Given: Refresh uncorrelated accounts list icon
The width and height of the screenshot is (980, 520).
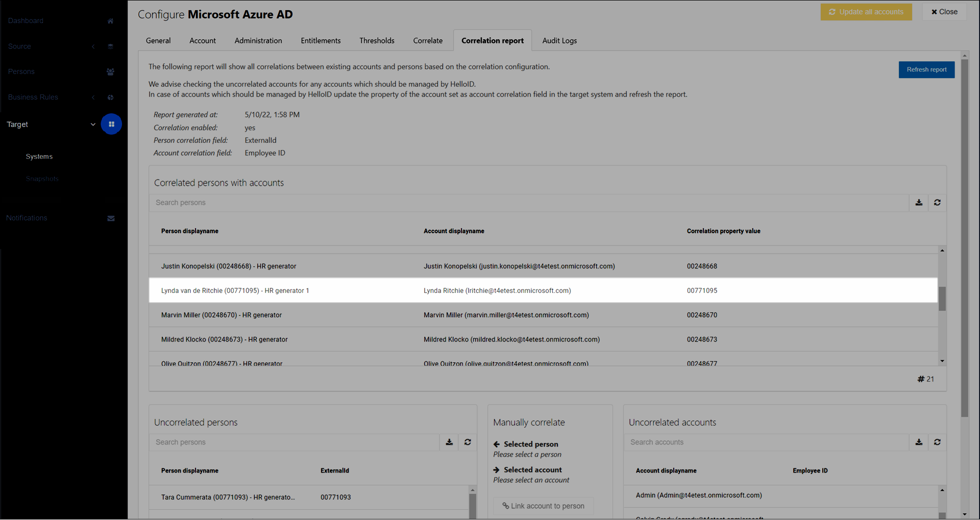Looking at the screenshot, I should click(x=937, y=442).
